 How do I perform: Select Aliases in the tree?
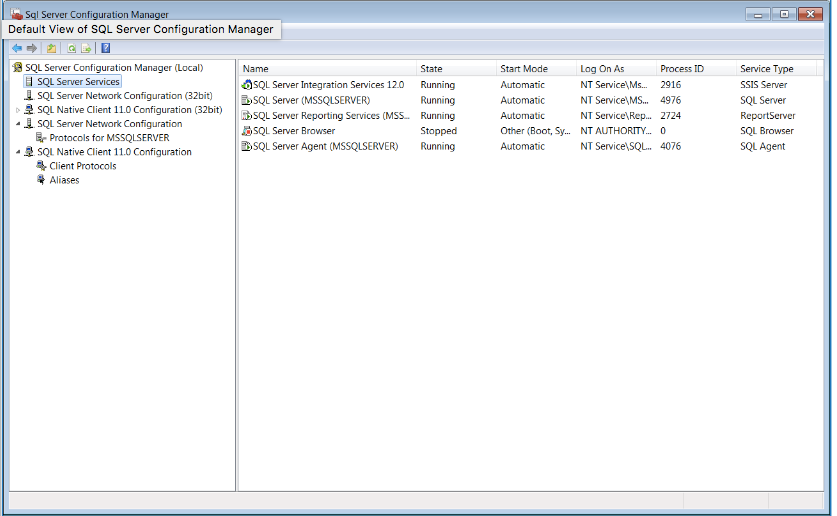[x=64, y=180]
